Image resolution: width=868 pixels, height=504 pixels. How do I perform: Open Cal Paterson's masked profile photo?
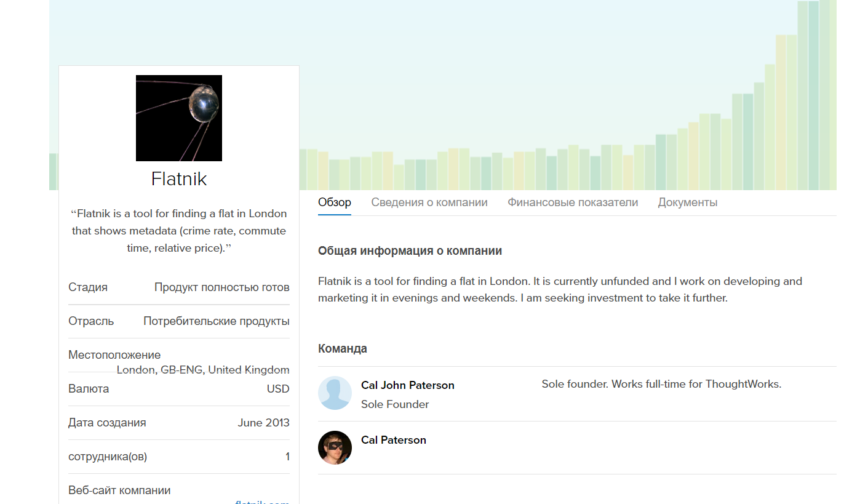pos(335,447)
